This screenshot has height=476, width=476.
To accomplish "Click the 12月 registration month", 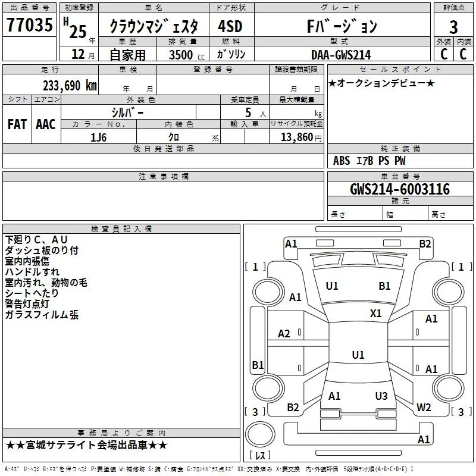I will (83, 54).
